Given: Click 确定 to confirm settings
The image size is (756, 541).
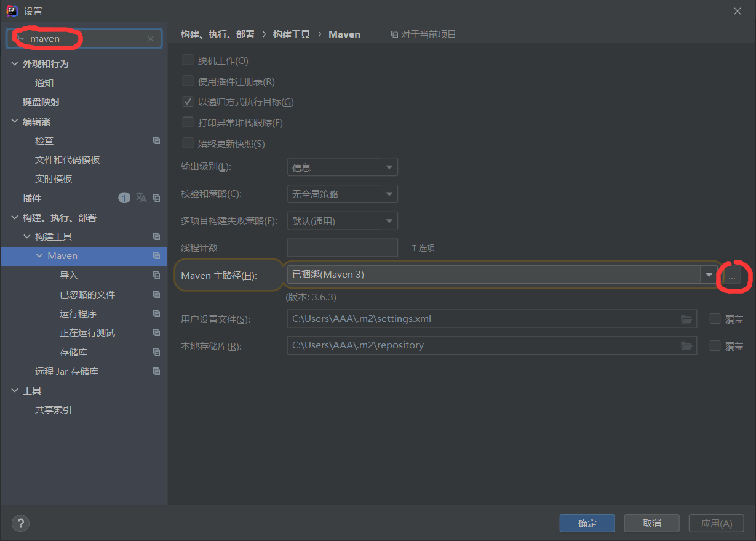Looking at the screenshot, I should 587,523.
